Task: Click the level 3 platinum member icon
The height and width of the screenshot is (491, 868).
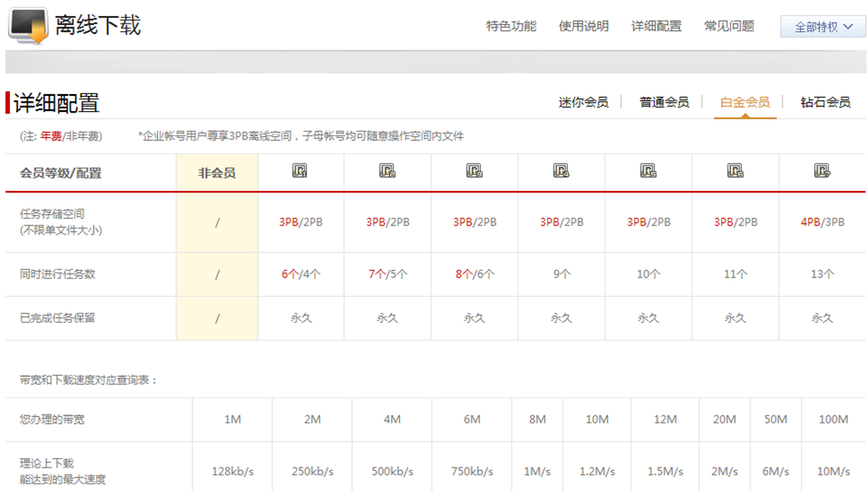Action: 474,172
